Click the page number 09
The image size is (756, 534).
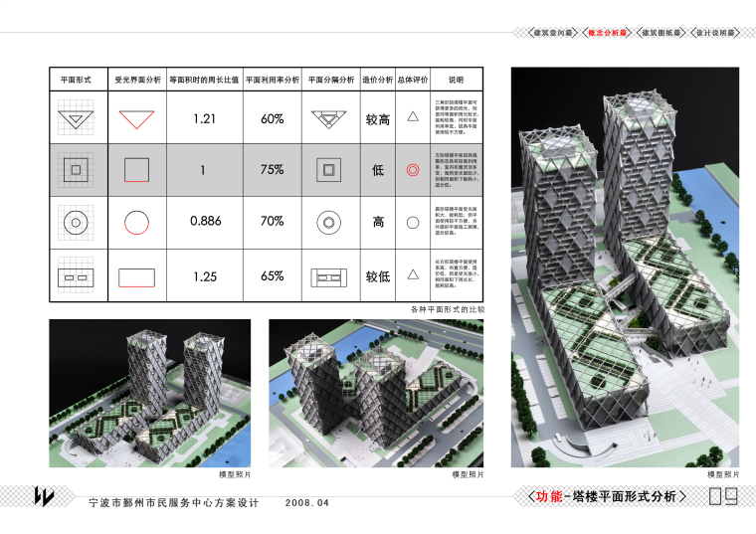coord(722,496)
